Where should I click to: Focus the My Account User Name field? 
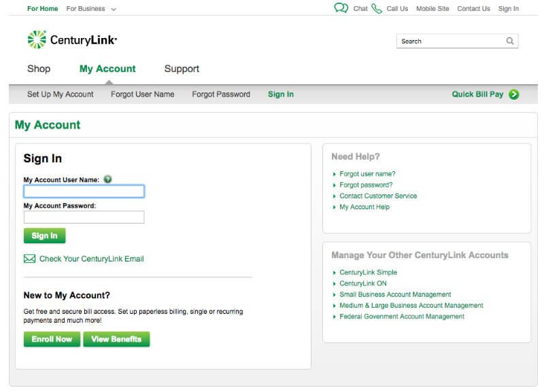coord(84,192)
